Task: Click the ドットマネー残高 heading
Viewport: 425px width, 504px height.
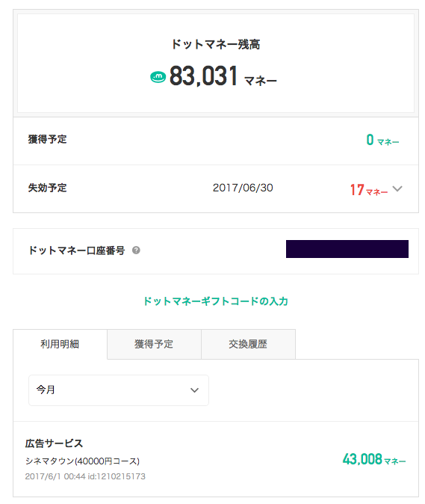Action: pyautogui.click(x=215, y=44)
